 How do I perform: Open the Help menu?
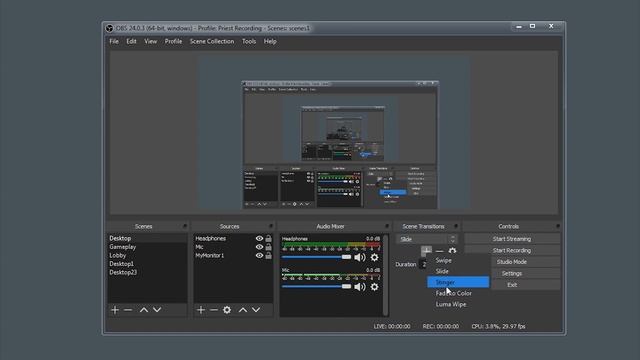coord(270,41)
